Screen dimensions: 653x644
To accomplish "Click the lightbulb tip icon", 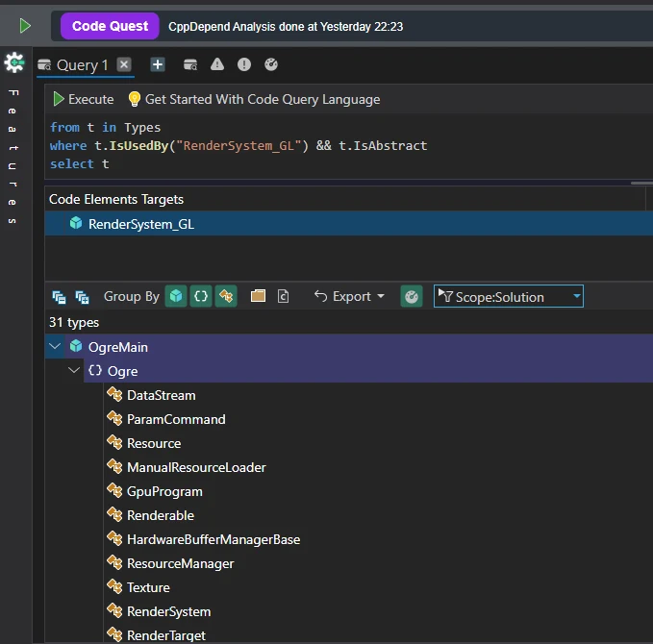I will tap(134, 99).
